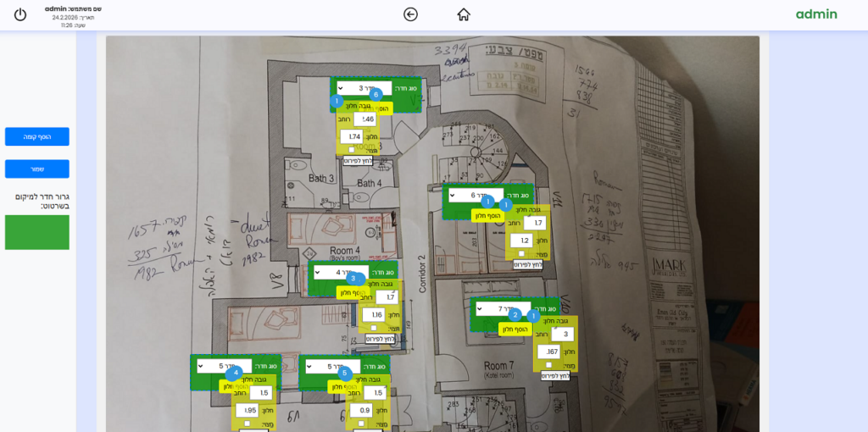
Task: Click the 'הוסף קומה' add floor button
Action: tap(36, 136)
